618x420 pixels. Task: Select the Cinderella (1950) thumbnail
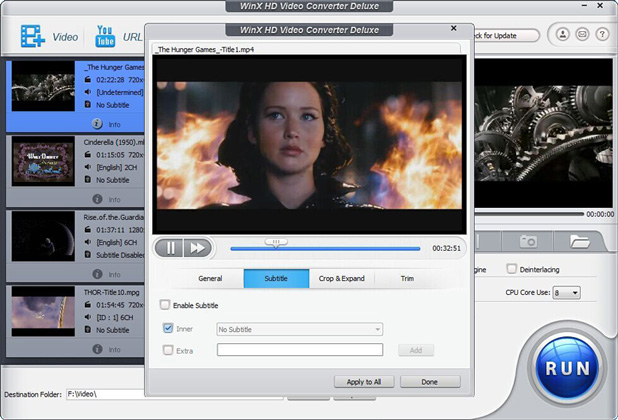pyautogui.click(x=43, y=161)
